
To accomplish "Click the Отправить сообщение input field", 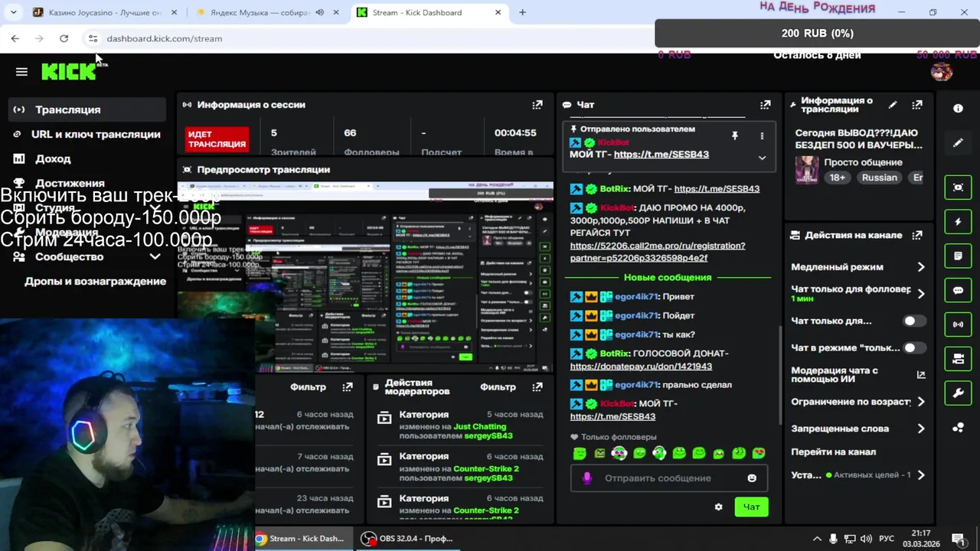I will pyautogui.click(x=669, y=478).
